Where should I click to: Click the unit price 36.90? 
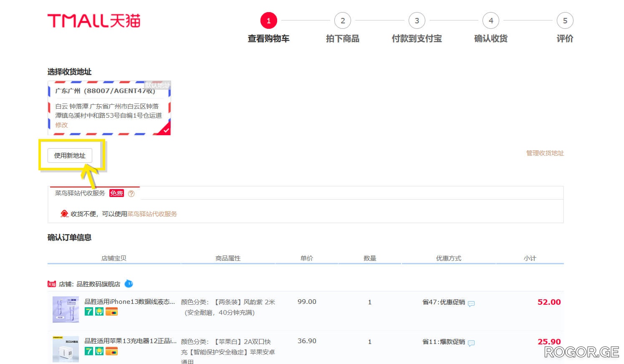point(307,341)
